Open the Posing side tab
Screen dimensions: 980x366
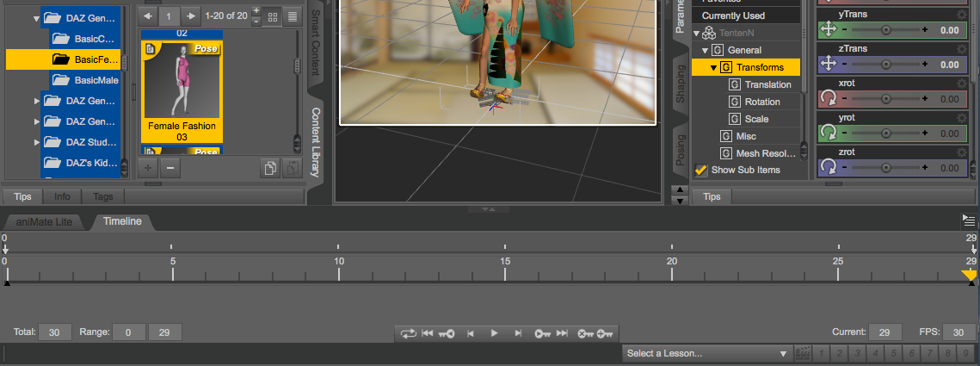pyautogui.click(x=680, y=150)
